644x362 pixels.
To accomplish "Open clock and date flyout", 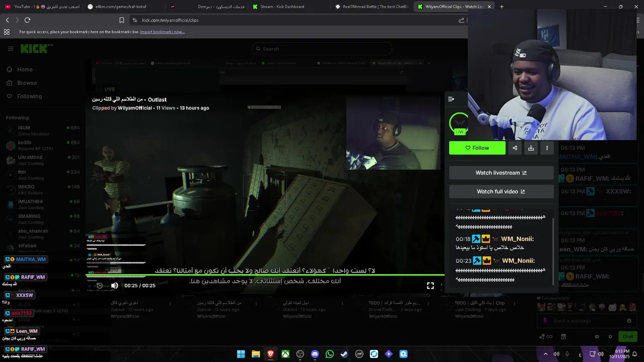I will [618, 354].
